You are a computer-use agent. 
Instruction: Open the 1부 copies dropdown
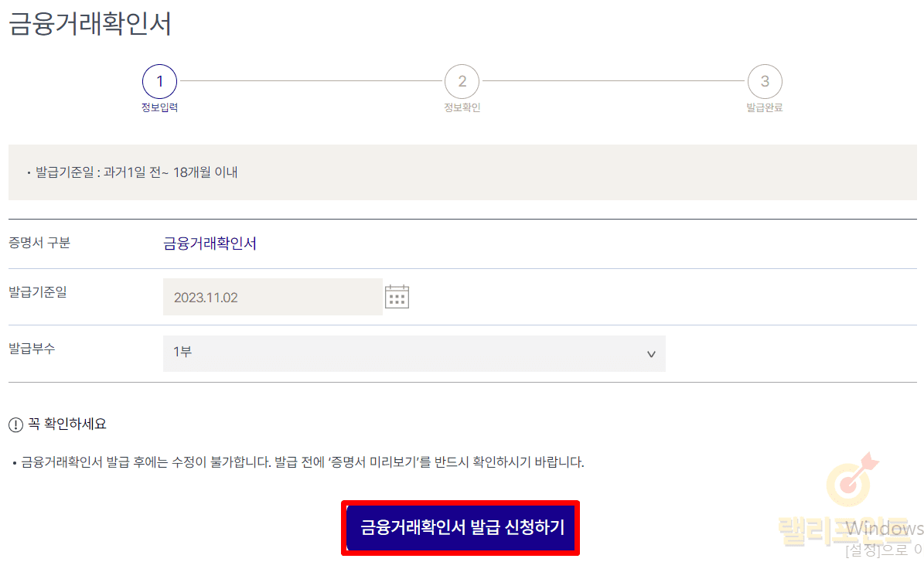414,353
